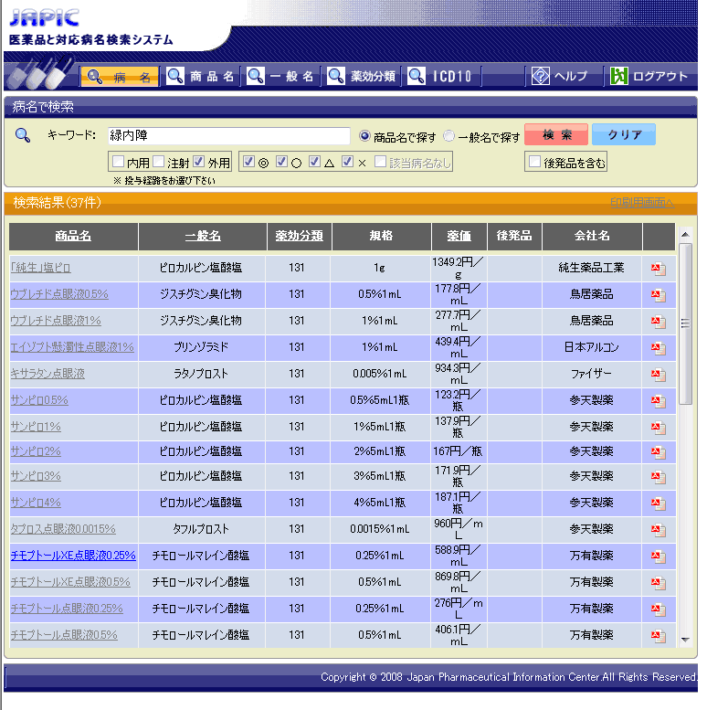The width and height of the screenshot is (728, 710).
Task: Click the JAPIC logo
Action: [x=44, y=18]
